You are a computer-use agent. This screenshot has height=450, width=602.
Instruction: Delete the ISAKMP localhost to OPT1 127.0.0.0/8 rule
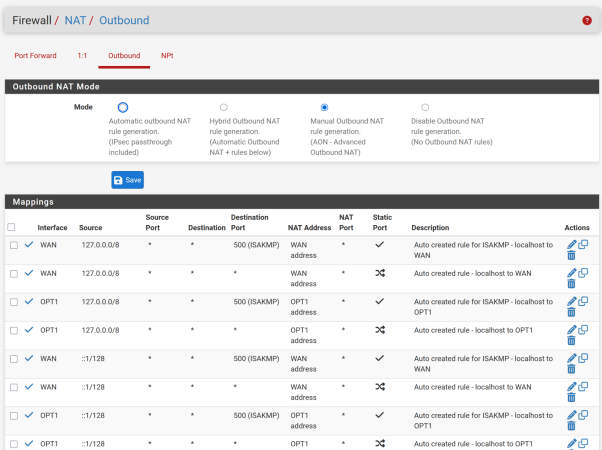click(571, 312)
